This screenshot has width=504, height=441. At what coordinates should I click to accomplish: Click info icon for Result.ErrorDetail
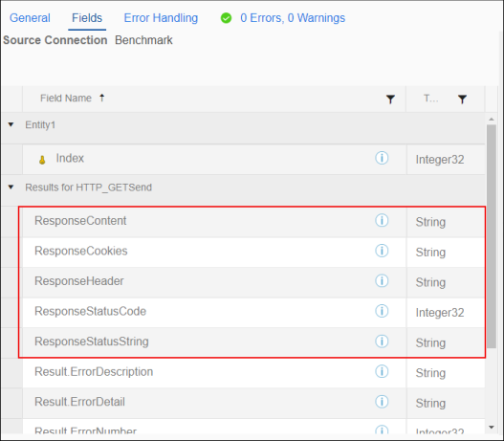coord(382,402)
